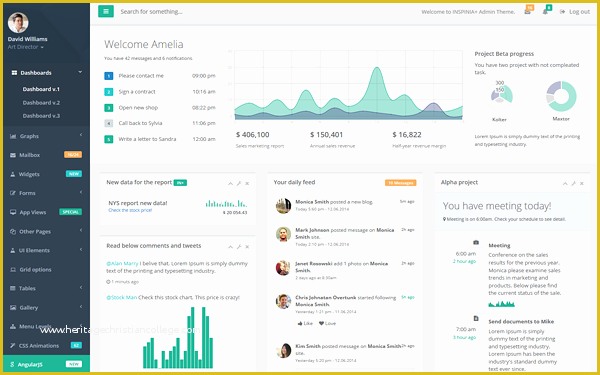600x375 pixels.
Task: Open the wrench settings on New data panel
Action: click(239, 184)
